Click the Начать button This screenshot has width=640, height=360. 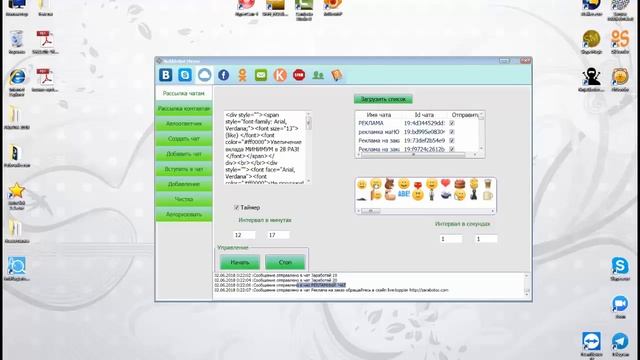[240, 262]
